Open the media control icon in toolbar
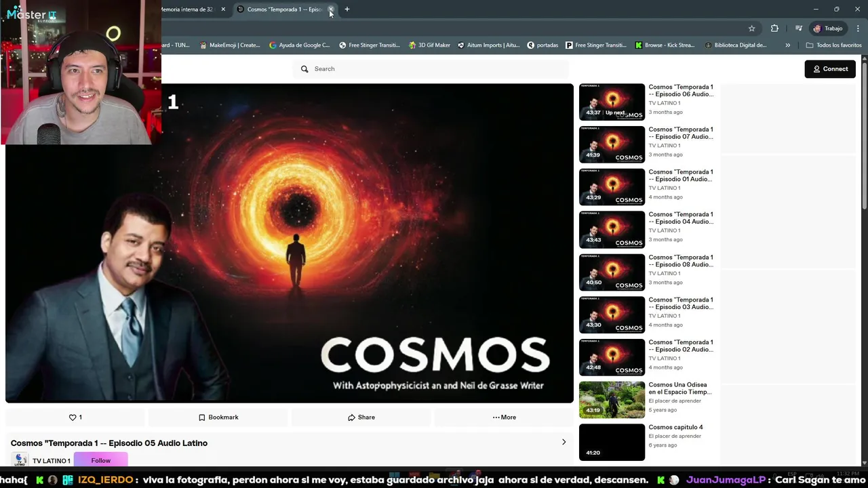 coord(799,28)
